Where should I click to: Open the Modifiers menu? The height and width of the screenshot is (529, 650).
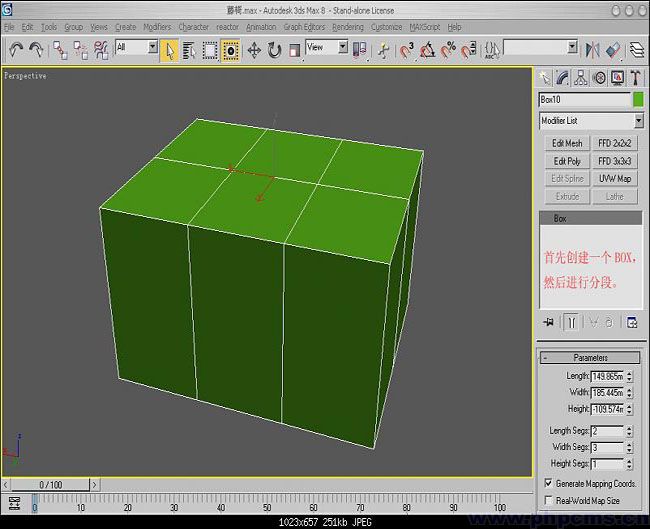click(x=157, y=27)
